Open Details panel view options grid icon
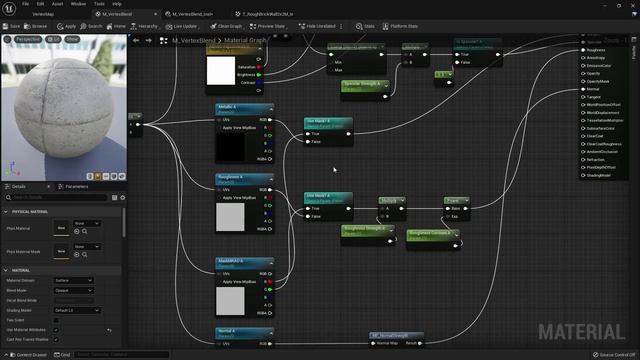This screenshot has height=360, width=640. [x=114, y=198]
